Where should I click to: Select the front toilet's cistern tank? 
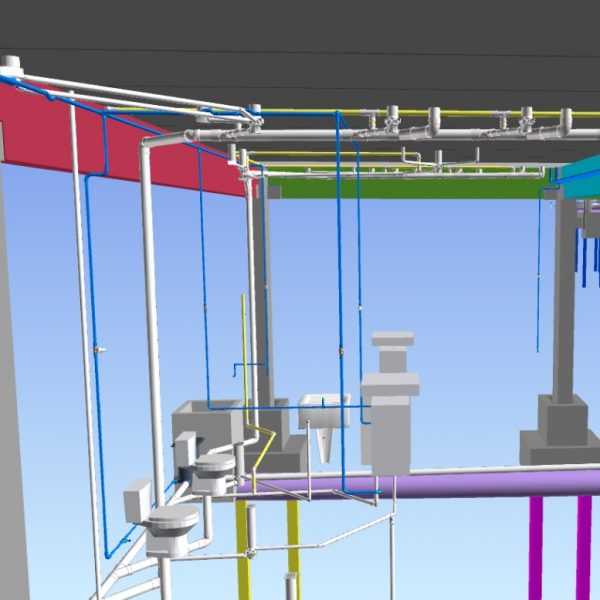click(136, 497)
